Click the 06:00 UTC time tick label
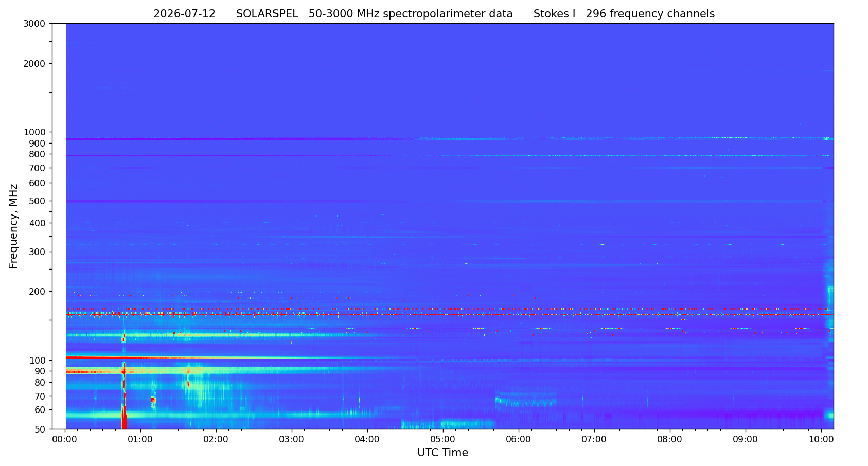 click(519, 440)
